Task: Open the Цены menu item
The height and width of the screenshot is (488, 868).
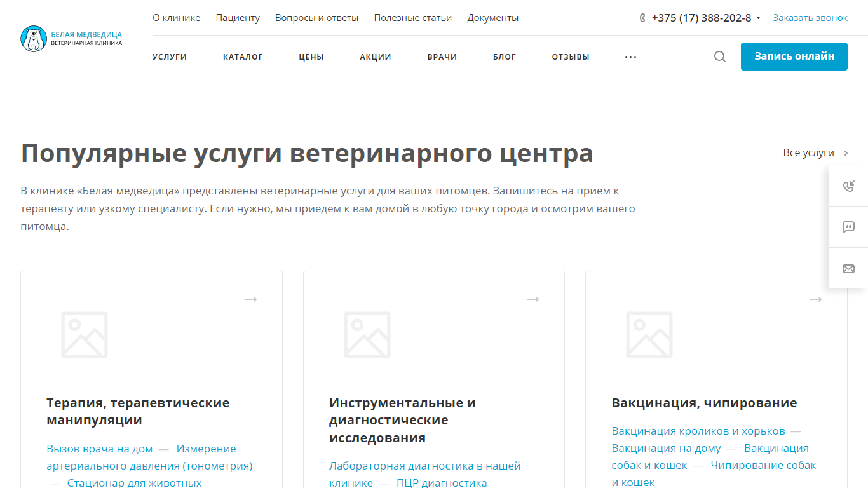Action: 311,57
